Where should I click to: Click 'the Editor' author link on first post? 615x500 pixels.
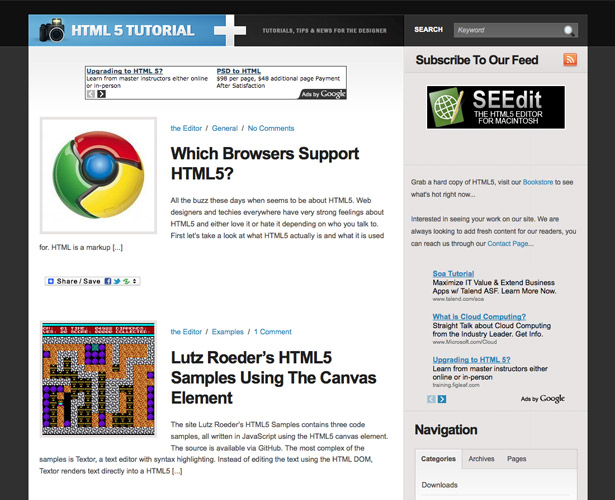(186, 128)
